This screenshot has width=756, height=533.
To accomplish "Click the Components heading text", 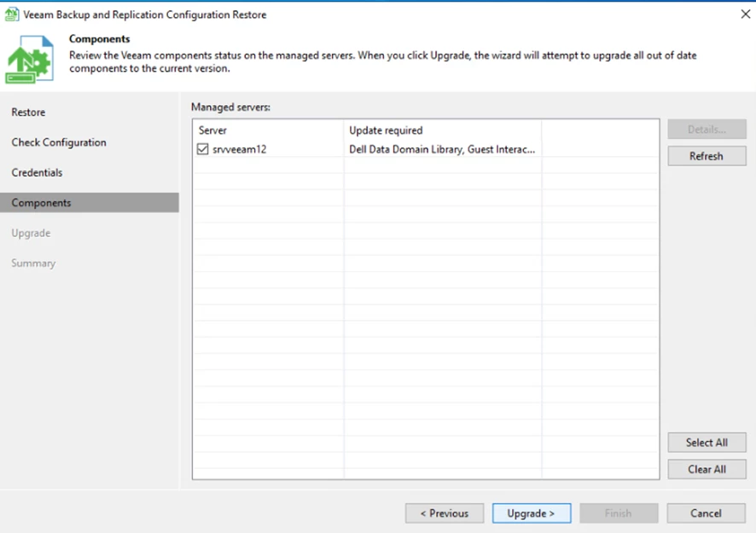I will [x=99, y=38].
